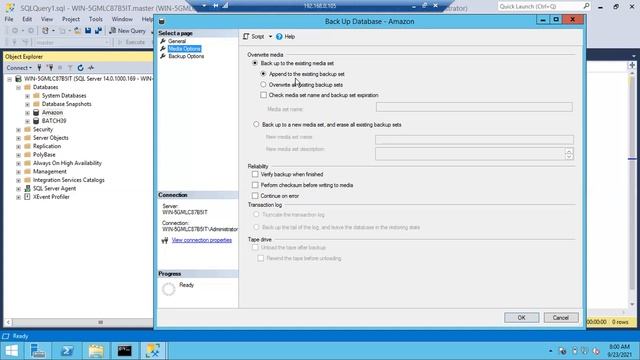Image resolution: width=640 pixels, height=360 pixels.
Task: Select Back up to a new media set
Action: (256, 124)
